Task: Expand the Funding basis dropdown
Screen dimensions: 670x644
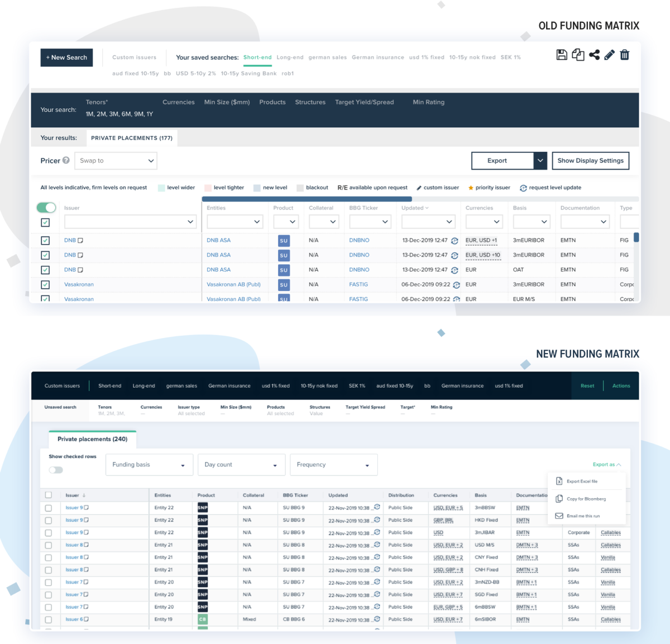Action: pos(149,465)
